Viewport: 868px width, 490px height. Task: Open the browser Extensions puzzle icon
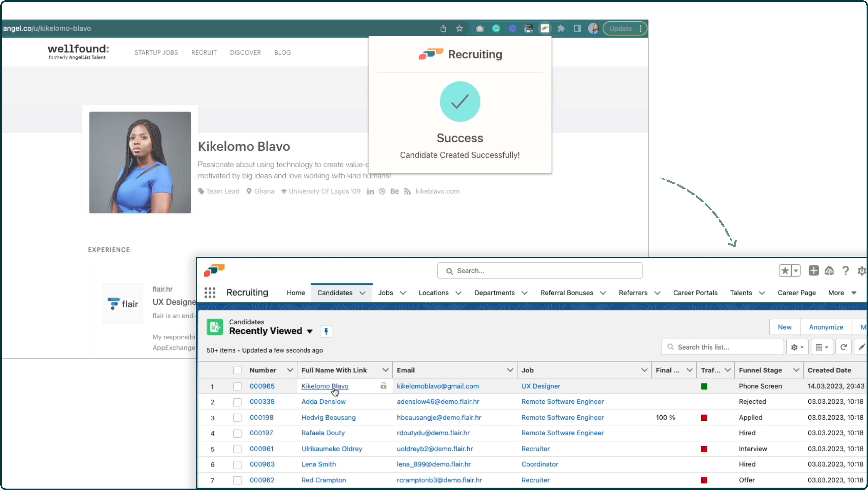click(x=561, y=29)
